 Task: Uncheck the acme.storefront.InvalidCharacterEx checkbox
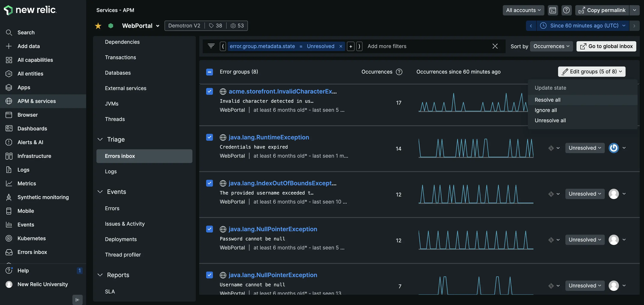(210, 91)
